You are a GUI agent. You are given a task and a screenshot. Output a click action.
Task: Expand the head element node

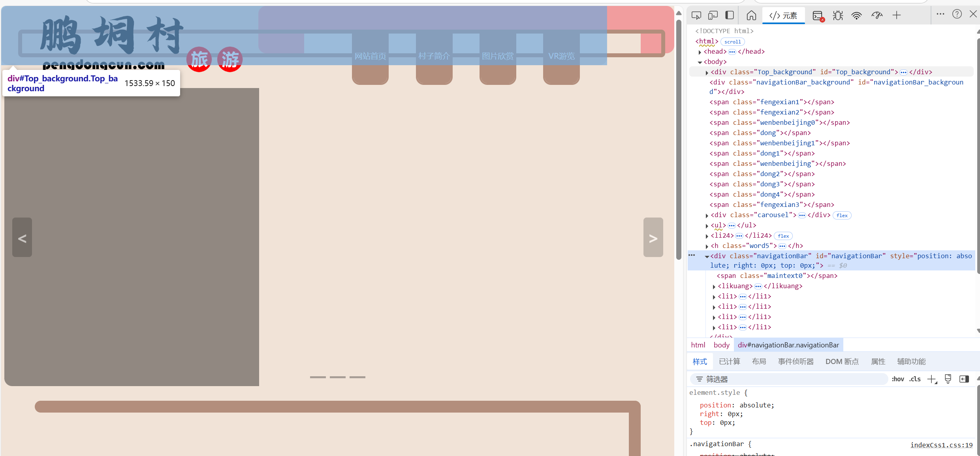click(700, 52)
